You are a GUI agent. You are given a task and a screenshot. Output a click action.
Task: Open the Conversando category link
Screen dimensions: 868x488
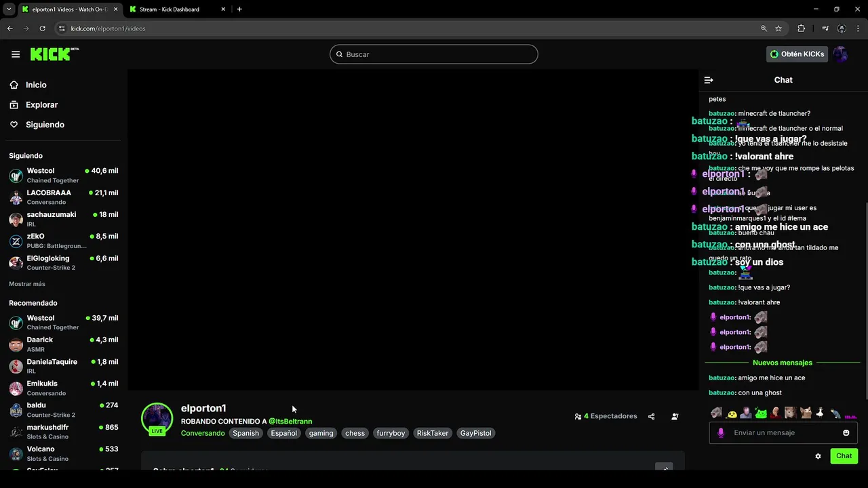(x=203, y=433)
